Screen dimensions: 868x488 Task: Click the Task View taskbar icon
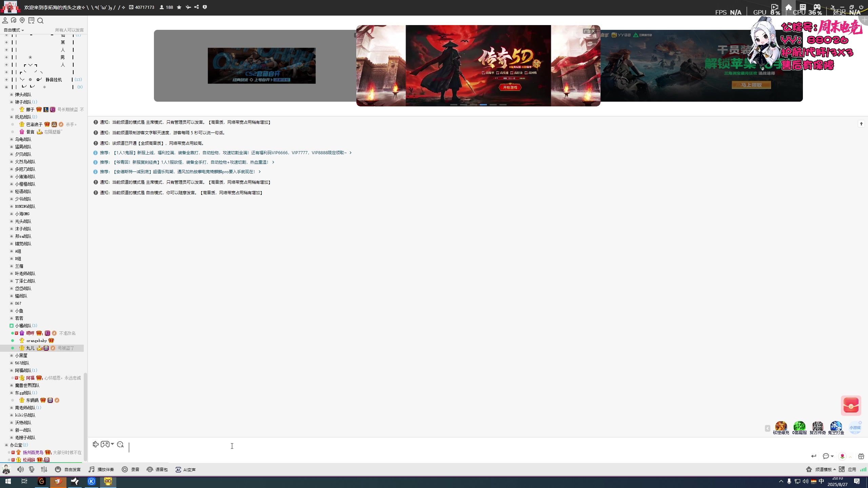[24, 482]
